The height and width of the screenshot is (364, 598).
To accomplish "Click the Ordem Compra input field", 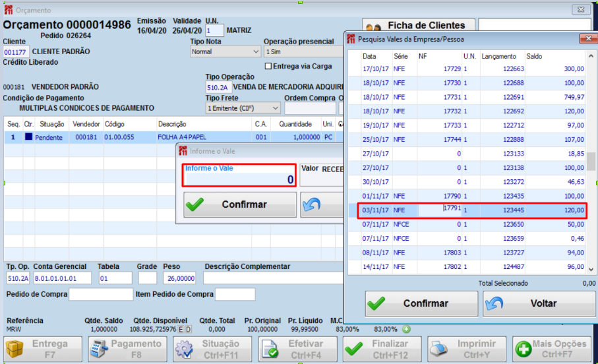I will coord(310,108).
